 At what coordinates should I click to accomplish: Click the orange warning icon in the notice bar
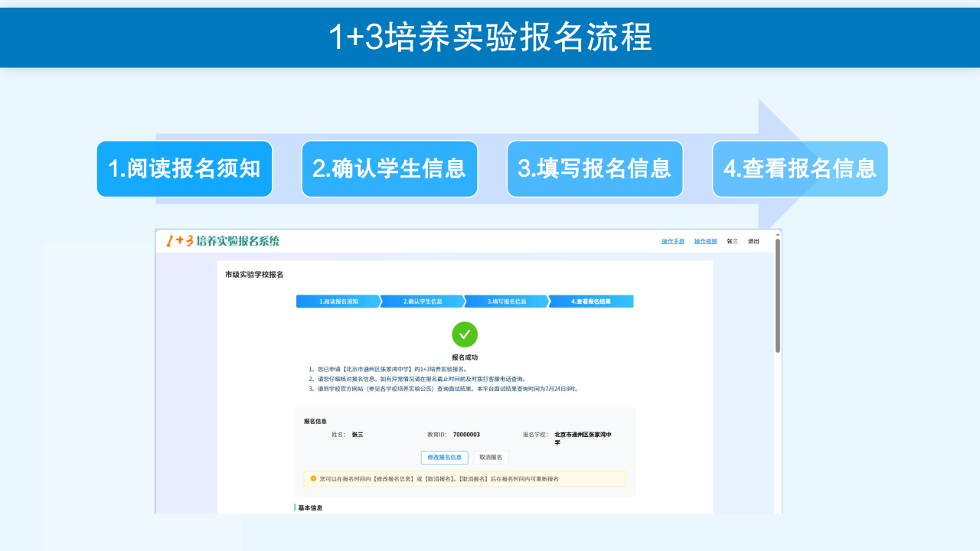pos(313,478)
